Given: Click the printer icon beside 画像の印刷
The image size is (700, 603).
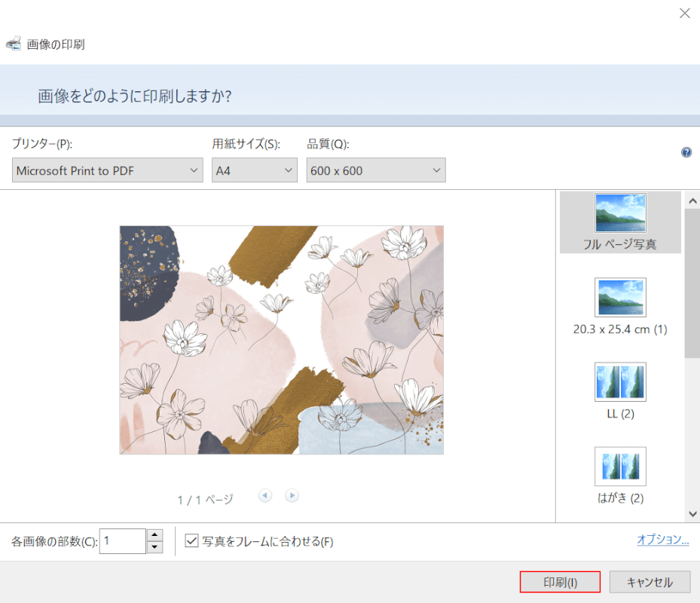Looking at the screenshot, I should (x=14, y=43).
